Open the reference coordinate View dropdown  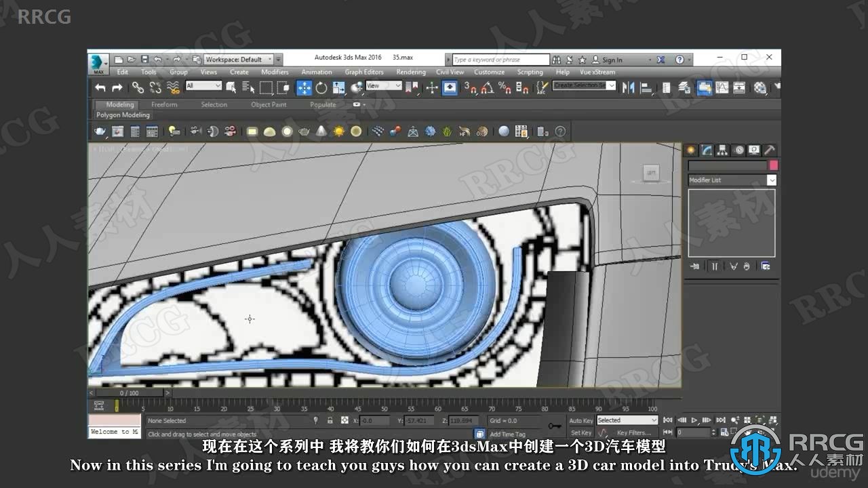pos(384,86)
